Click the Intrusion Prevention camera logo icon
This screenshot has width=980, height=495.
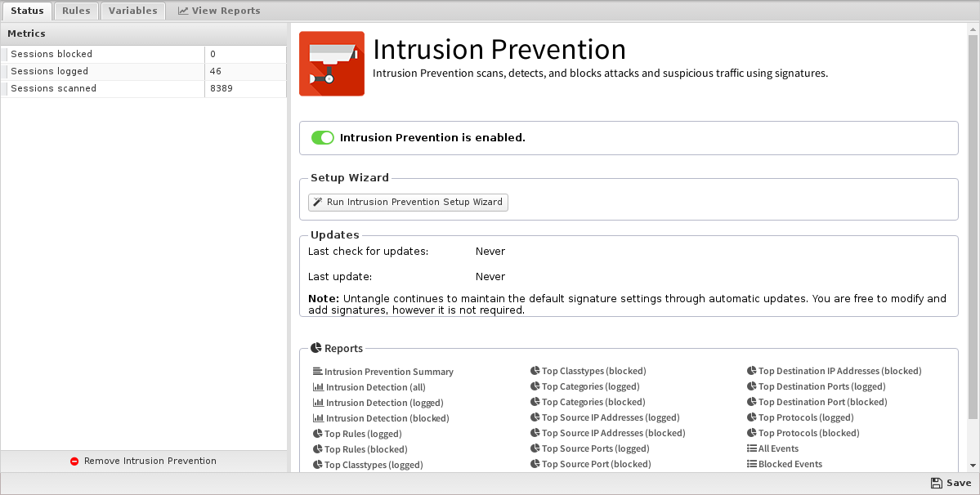coord(331,64)
